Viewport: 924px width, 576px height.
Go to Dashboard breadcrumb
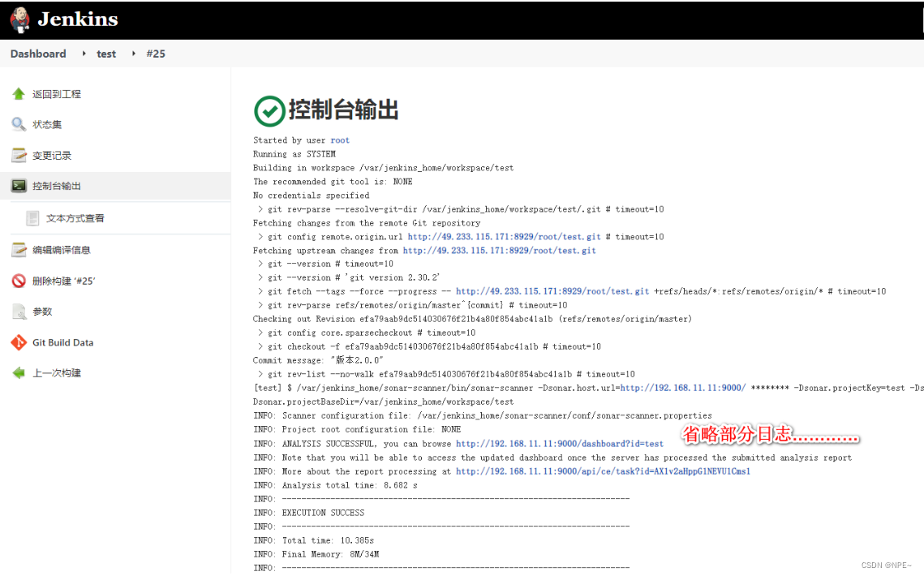coord(38,54)
